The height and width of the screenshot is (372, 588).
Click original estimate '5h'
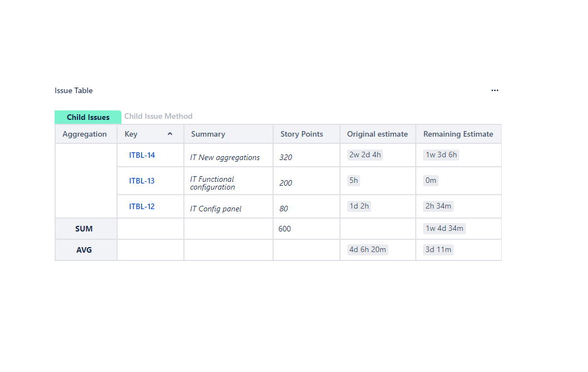click(x=353, y=180)
